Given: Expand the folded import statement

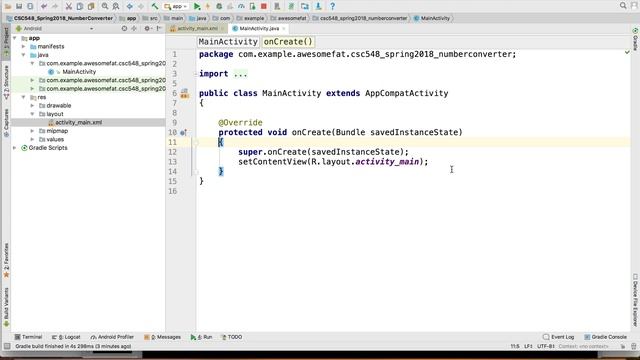Looking at the screenshot, I should pos(240,74).
